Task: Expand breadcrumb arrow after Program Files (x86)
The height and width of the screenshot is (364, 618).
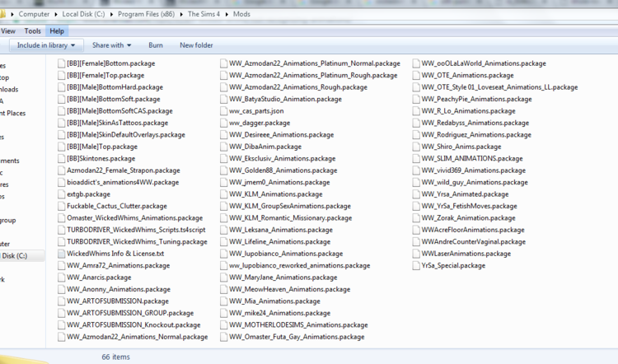Action: (181, 14)
